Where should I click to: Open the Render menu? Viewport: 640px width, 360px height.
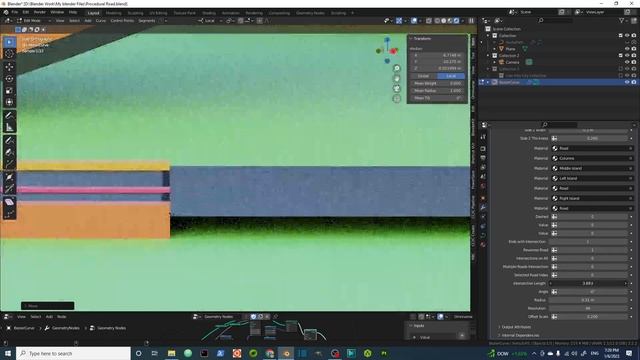click(40, 12)
